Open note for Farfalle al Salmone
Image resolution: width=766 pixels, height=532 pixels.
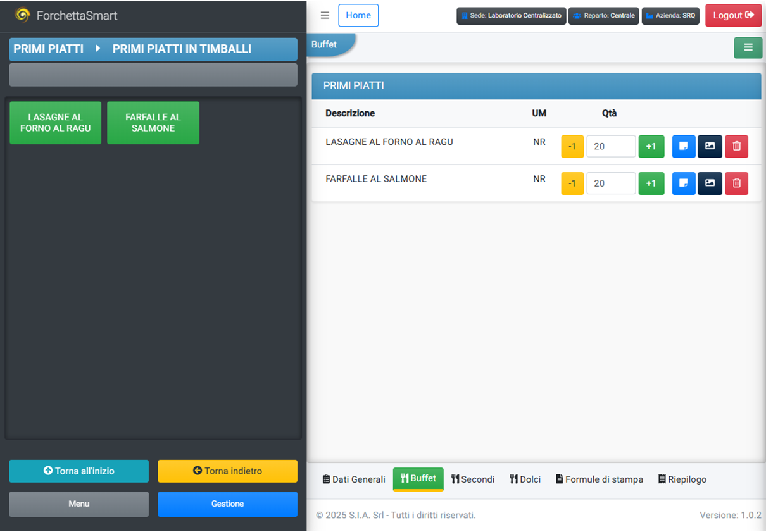point(684,183)
